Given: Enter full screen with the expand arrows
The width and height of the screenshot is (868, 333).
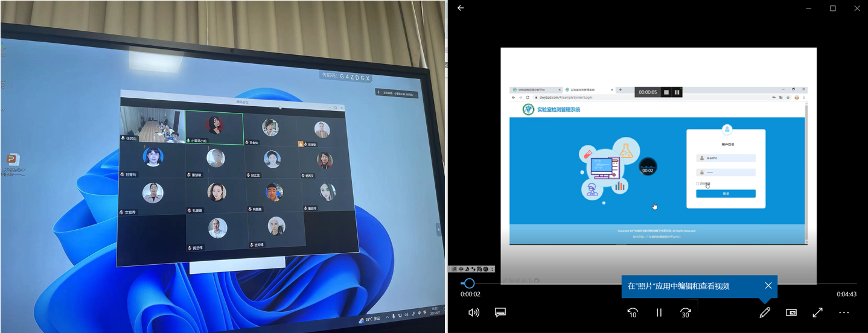Looking at the screenshot, I should (817, 312).
